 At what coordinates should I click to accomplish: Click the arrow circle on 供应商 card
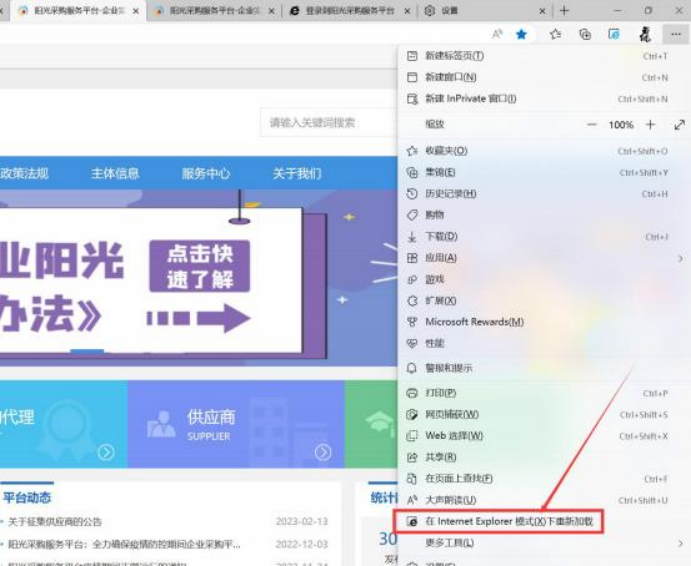[x=323, y=452]
